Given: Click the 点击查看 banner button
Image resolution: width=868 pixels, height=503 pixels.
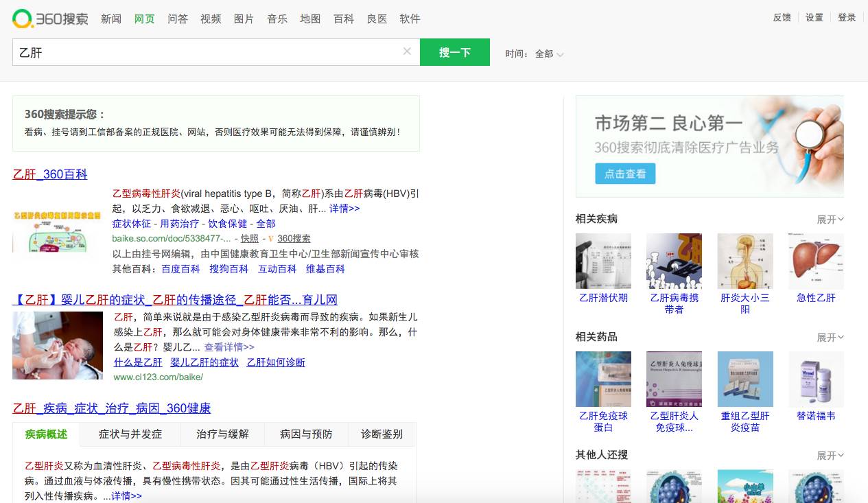Looking at the screenshot, I should [x=625, y=174].
